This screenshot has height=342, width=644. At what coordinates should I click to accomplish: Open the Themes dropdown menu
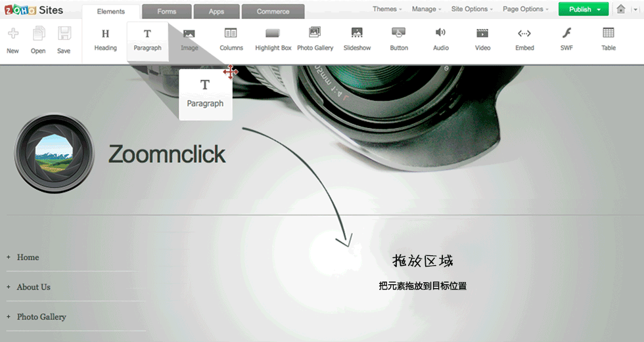(388, 9)
